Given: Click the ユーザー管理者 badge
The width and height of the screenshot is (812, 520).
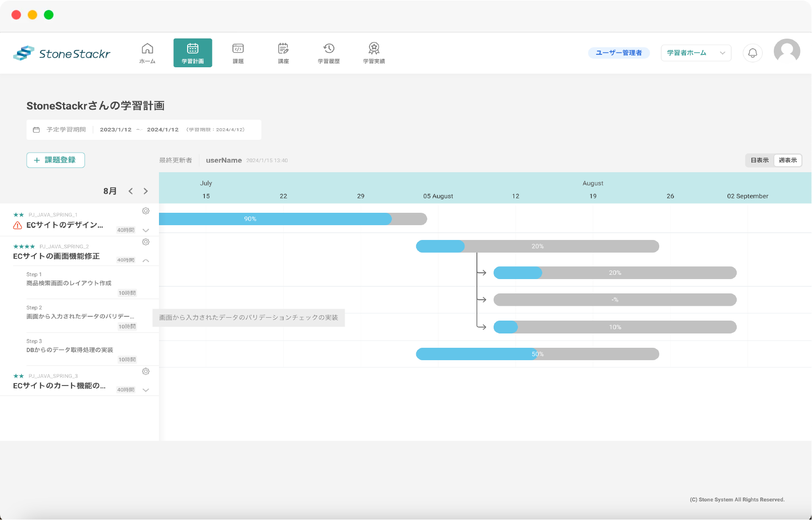Looking at the screenshot, I should coord(619,53).
